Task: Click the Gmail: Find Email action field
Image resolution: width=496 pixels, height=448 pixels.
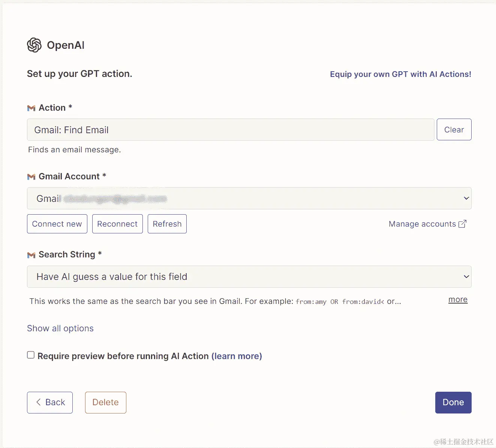Action: 230,129
